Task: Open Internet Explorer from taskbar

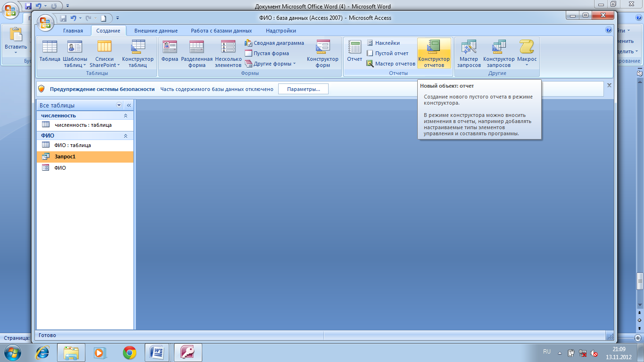Action: 43,352
